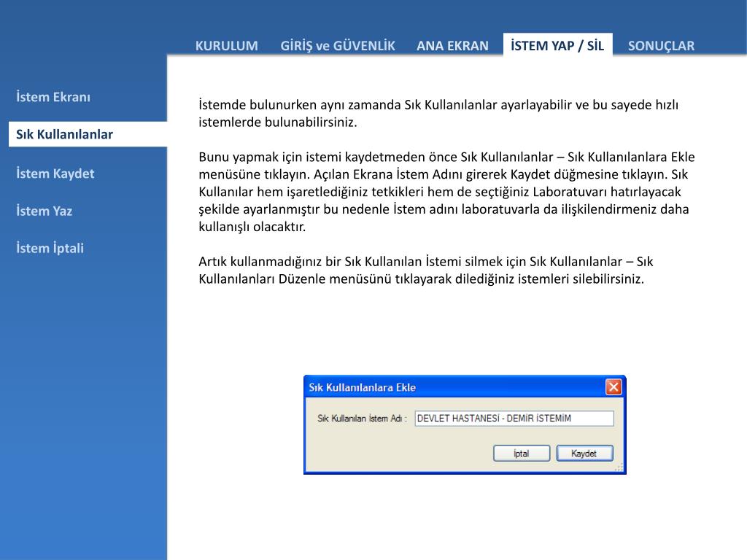Image resolution: width=747 pixels, height=560 pixels.
Task: Cancel with the İptal button
Action: (522, 454)
